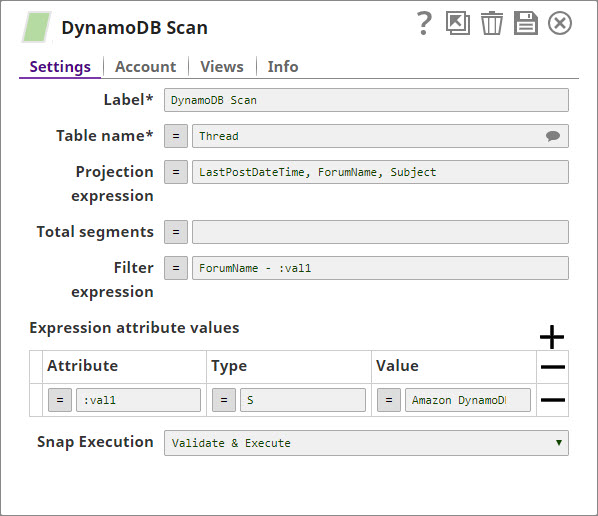Switch to the Account tab
Screen dimensions: 598x516
(146, 67)
